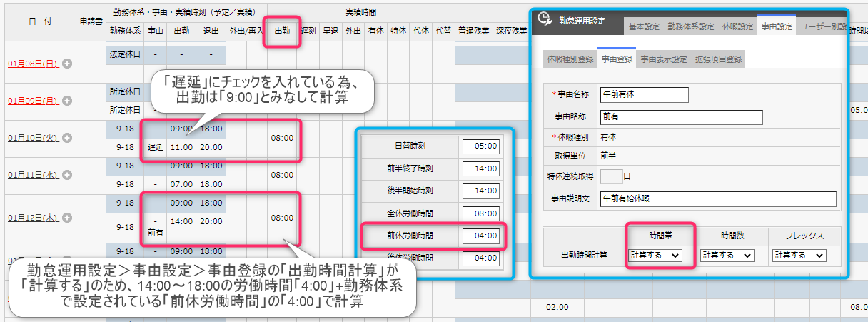Screen dimensions: 868x322
Task: Select the 休暇設定 tab
Action: click(737, 26)
